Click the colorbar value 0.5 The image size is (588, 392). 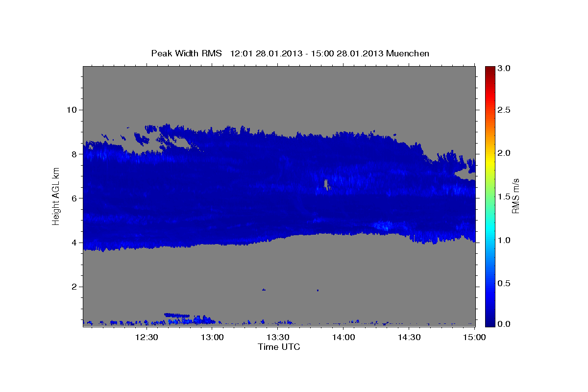click(504, 283)
